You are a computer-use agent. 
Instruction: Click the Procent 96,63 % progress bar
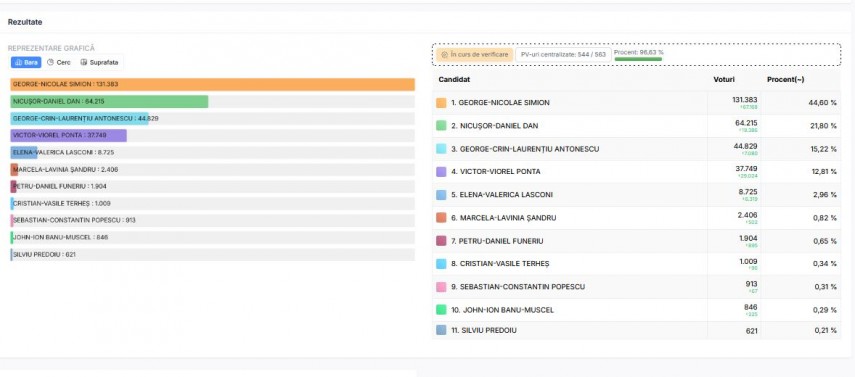click(638, 59)
